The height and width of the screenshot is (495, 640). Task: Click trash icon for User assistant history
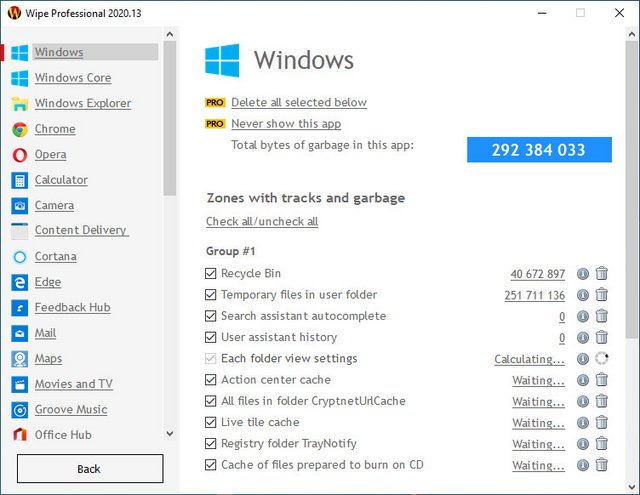pos(602,337)
